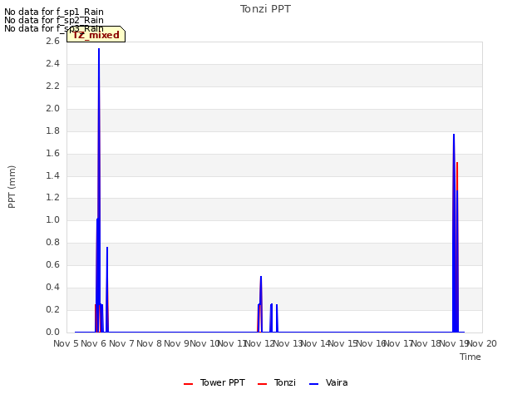This screenshot has height=399, width=532.
Task: Click the 1.2 y-axis tick label
Action: (x=52, y=198)
